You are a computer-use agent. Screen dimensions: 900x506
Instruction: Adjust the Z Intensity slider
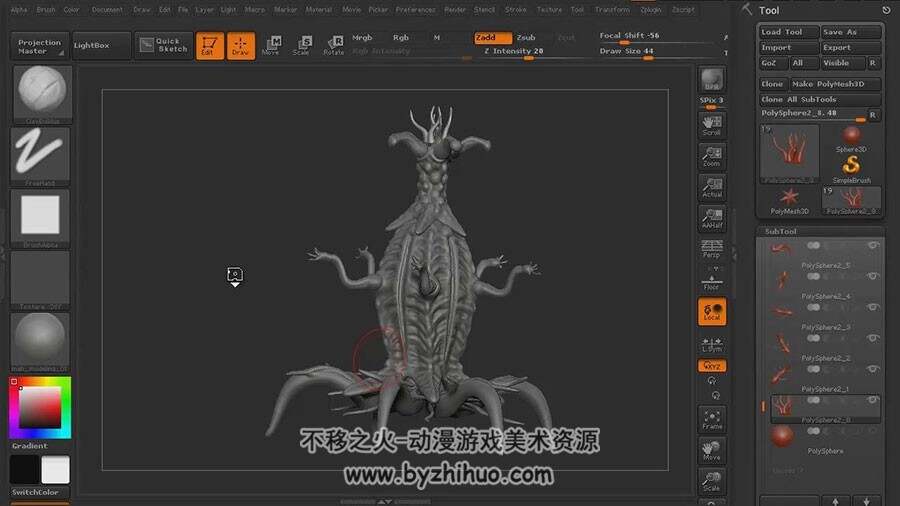pos(531,52)
